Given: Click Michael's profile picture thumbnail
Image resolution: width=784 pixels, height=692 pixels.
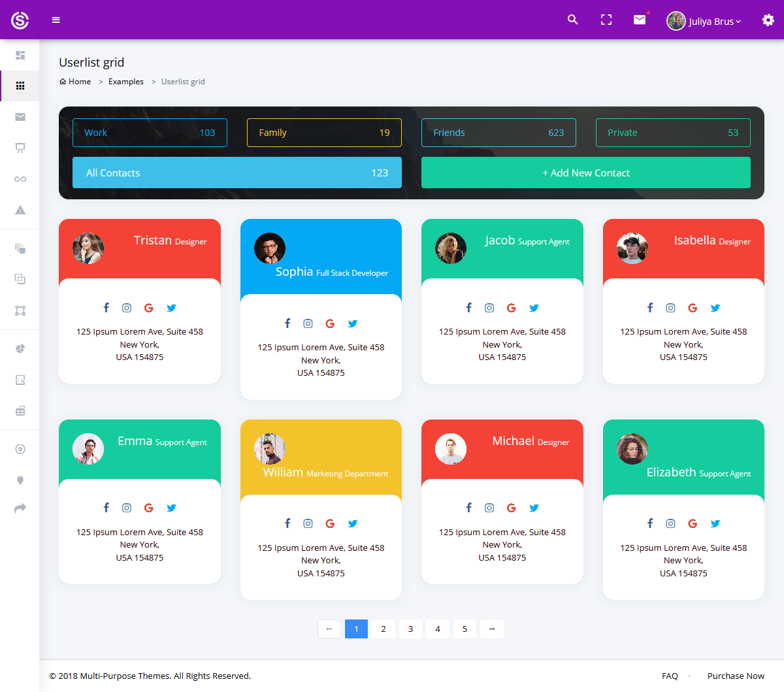Looking at the screenshot, I should point(451,449).
